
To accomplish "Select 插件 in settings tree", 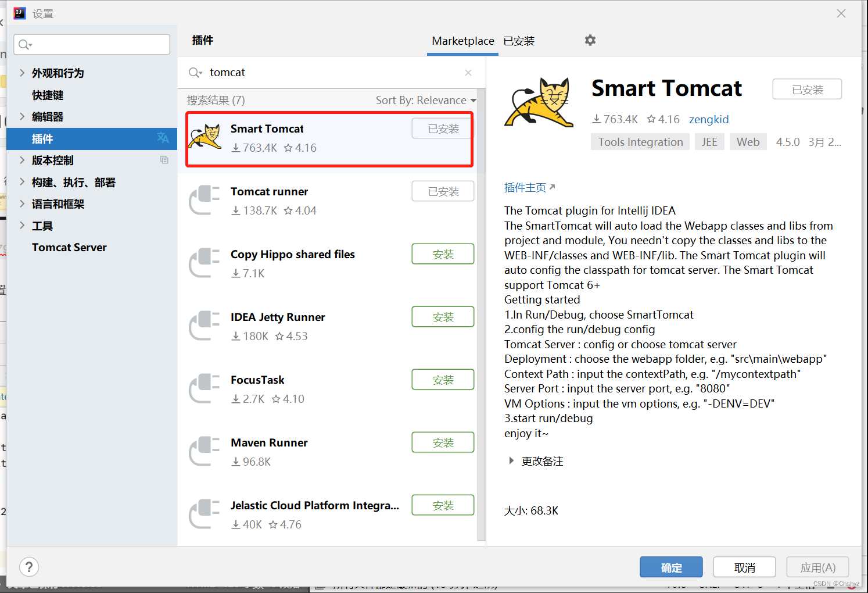I will click(x=92, y=139).
